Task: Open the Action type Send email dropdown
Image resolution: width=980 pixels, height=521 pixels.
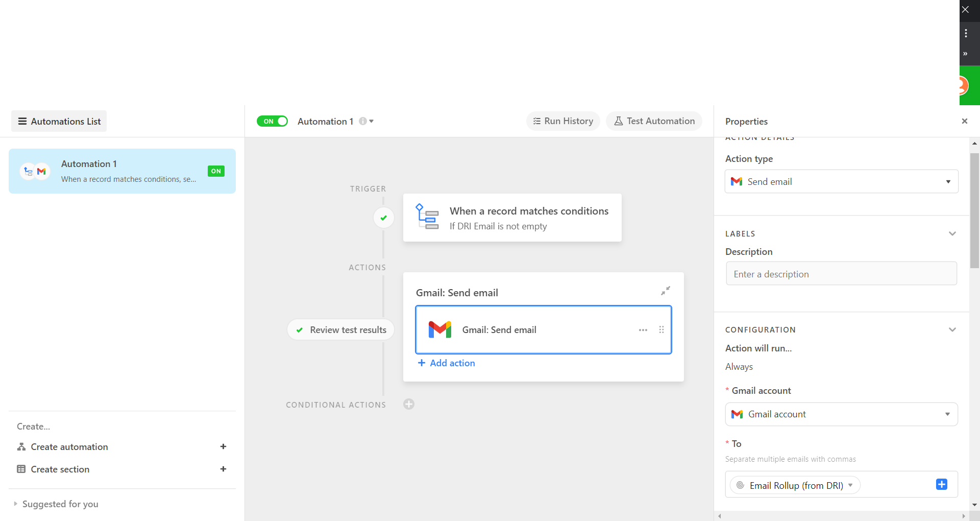Action: click(x=841, y=181)
